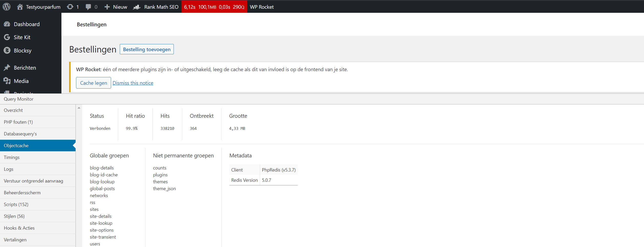This screenshot has height=247, width=644.
Task: Click the panel scroll-up arrow
Action: click(79, 108)
